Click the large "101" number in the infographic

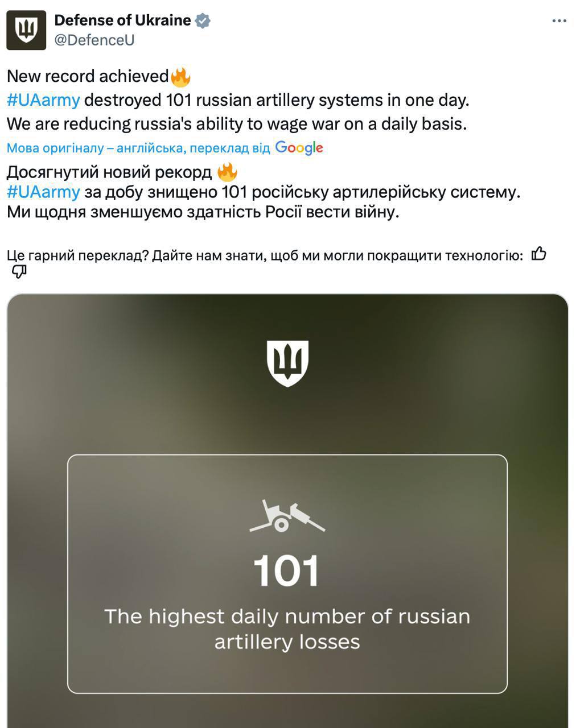coord(287,571)
